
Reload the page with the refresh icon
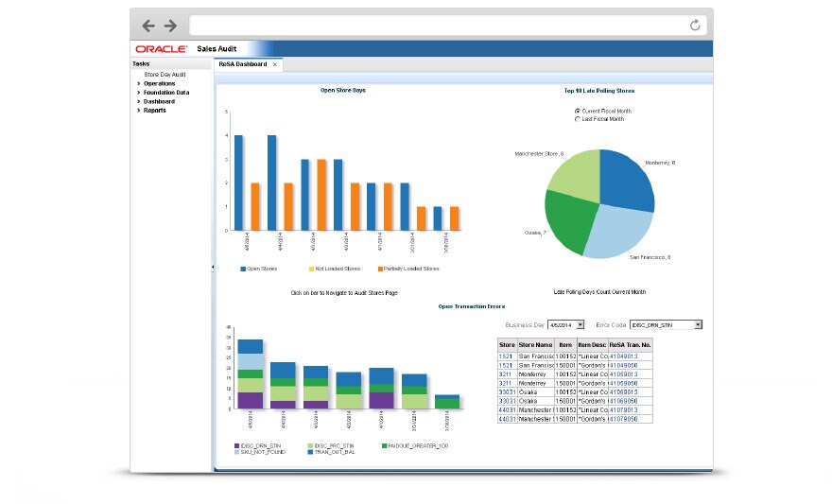tap(695, 25)
